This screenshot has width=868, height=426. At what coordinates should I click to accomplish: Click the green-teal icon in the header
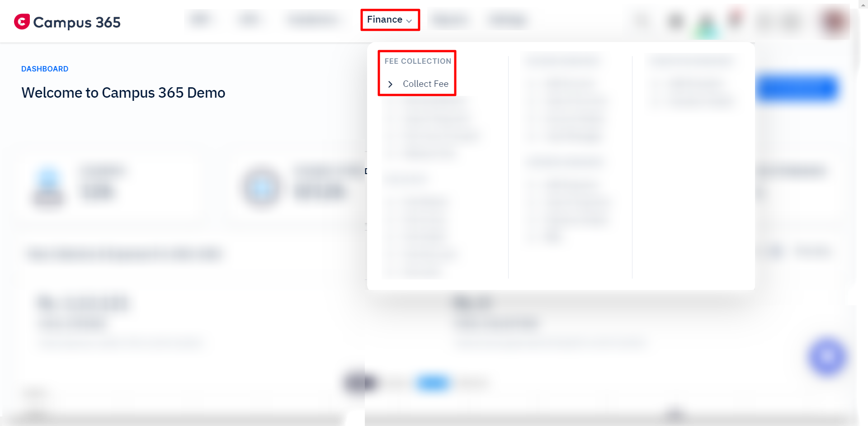(707, 25)
